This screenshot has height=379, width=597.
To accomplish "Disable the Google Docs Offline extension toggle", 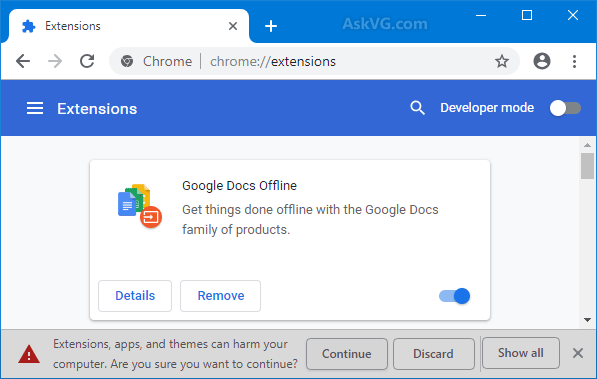I will pyautogui.click(x=454, y=296).
